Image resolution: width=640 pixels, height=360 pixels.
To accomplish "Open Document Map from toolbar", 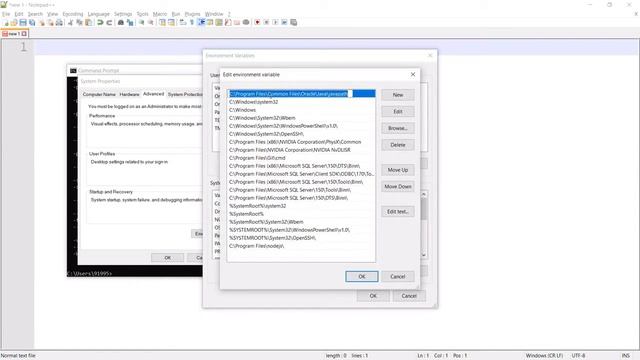I will coord(219,22).
